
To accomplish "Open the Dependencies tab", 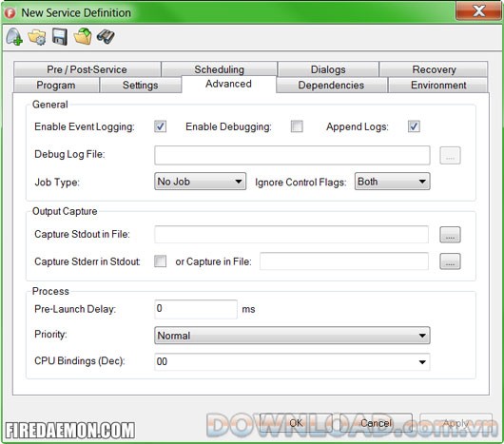I will 331,86.
